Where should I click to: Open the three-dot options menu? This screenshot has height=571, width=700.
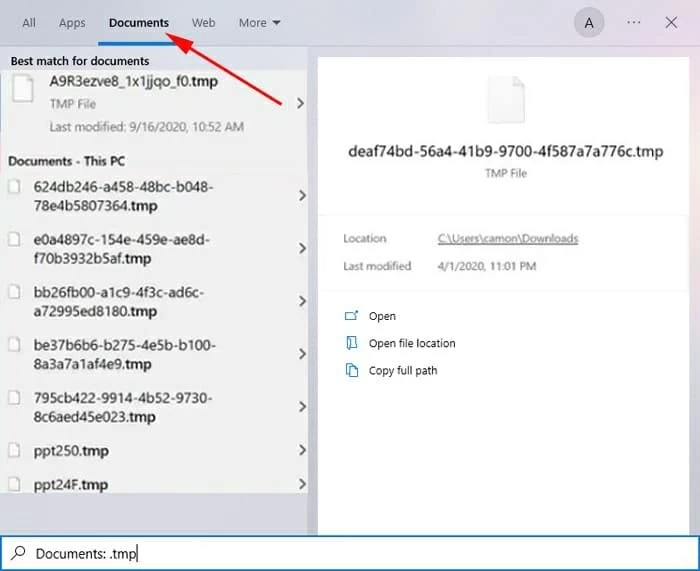[x=633, y=22]
